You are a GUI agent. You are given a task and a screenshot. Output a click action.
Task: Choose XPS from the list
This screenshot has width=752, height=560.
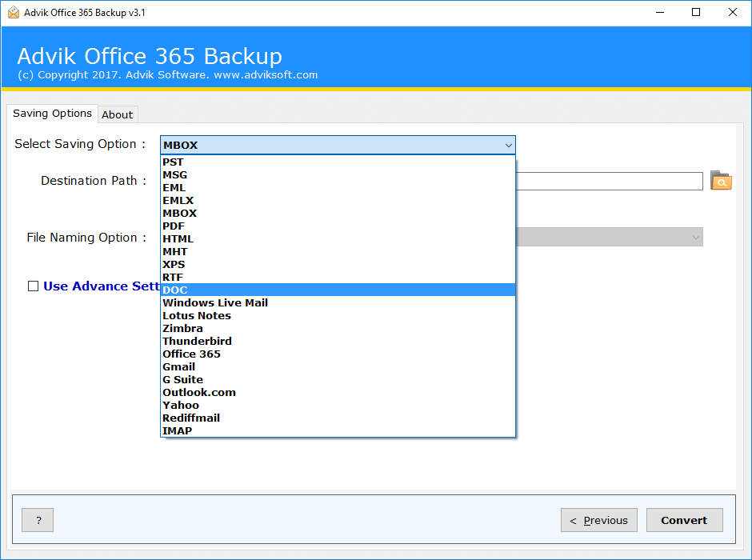click(x=338, y=264)
